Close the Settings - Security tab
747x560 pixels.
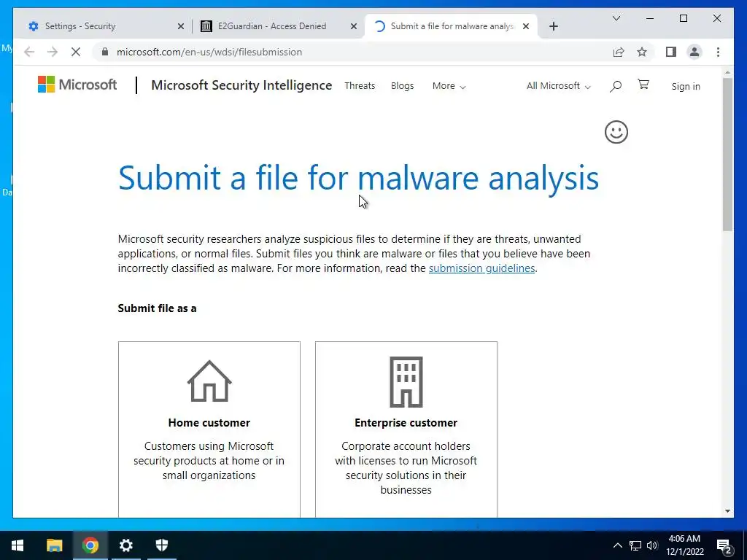click(x=181, y=26)
